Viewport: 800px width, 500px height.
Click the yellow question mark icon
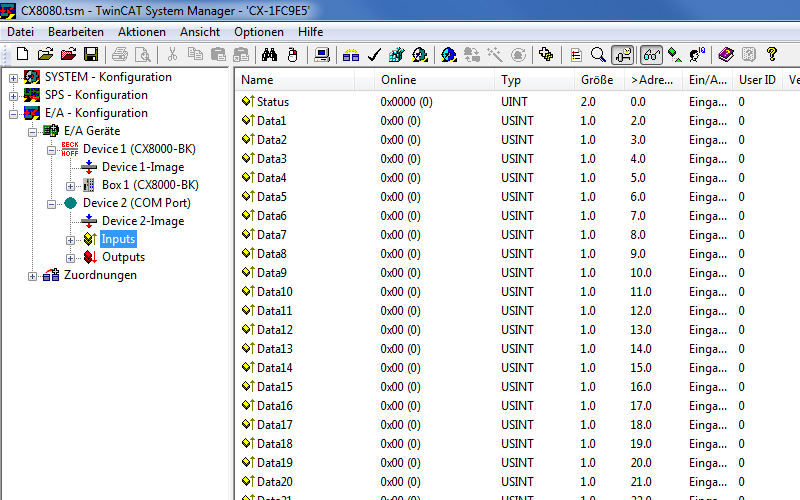[x=772, y=54]
